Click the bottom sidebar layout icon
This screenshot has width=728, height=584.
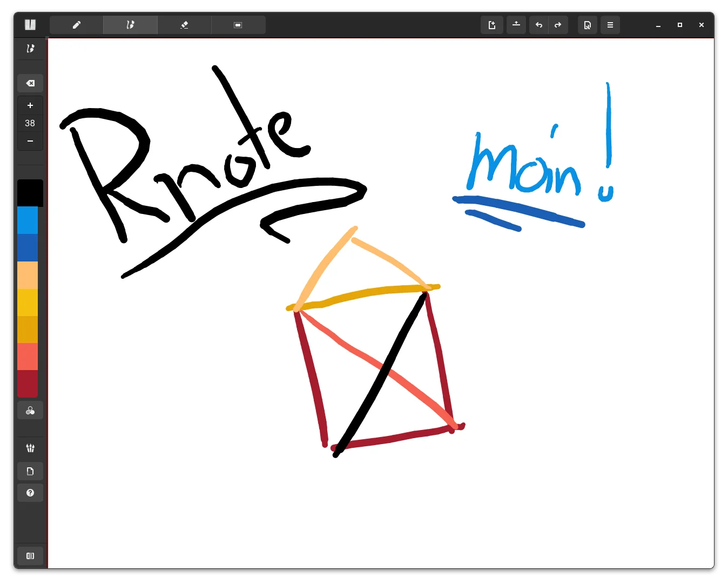point(30,556)
